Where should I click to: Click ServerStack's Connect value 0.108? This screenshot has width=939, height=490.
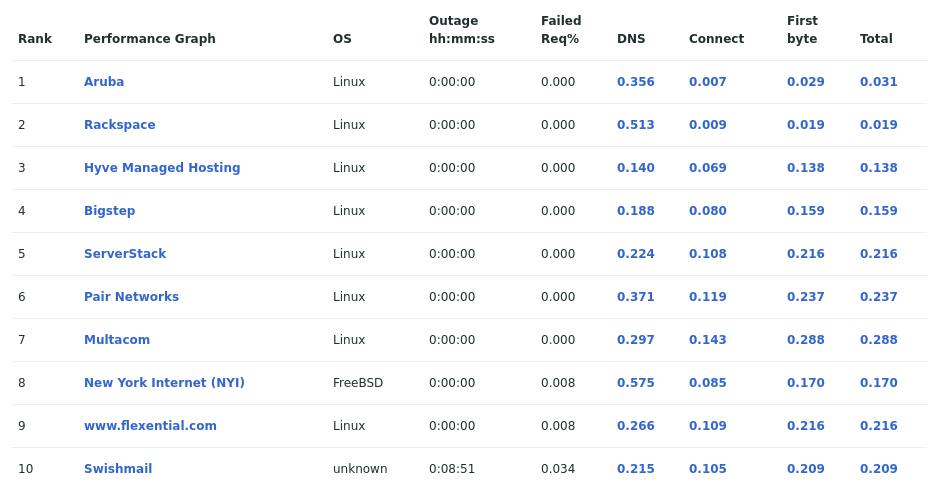tap(707, 253)
